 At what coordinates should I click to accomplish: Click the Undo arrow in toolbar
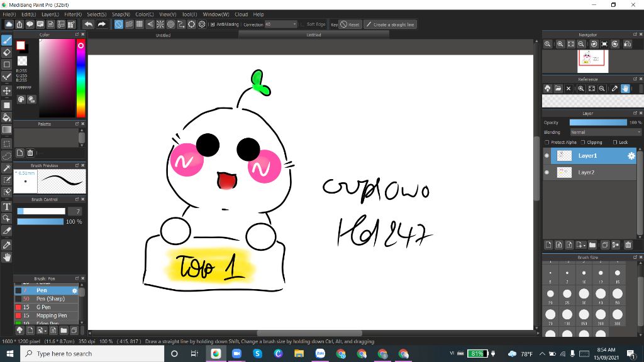click(x=88, y=25)
